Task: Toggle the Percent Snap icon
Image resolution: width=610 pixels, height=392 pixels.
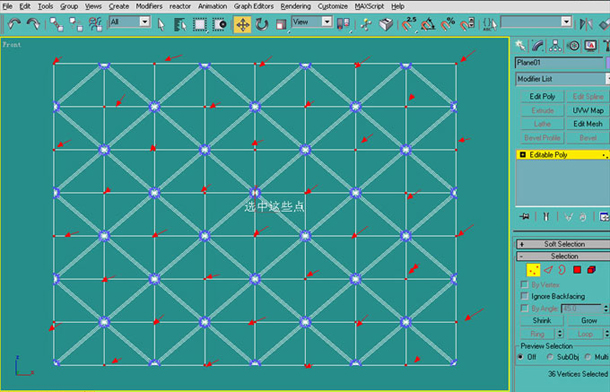Action: click(x=448, y=24)
